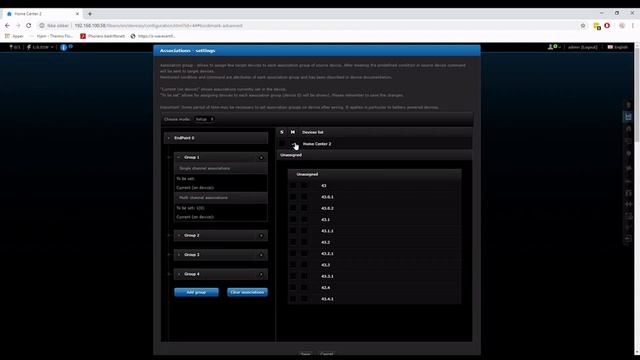Click the round icon on Group 2 header
Screen dimensions: 640x360
coord(261,236)
